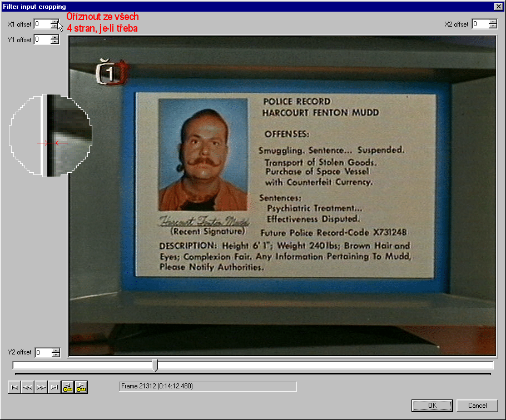506x420 pixels.
Task: Click the X1 offset input field
Action: (42, 24)
